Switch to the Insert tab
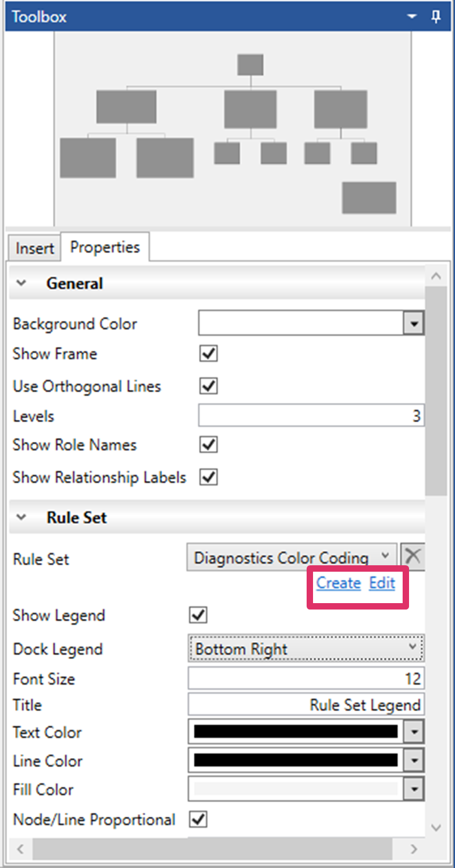This screenshot has height=868, width=455. [x=34, y=248]
